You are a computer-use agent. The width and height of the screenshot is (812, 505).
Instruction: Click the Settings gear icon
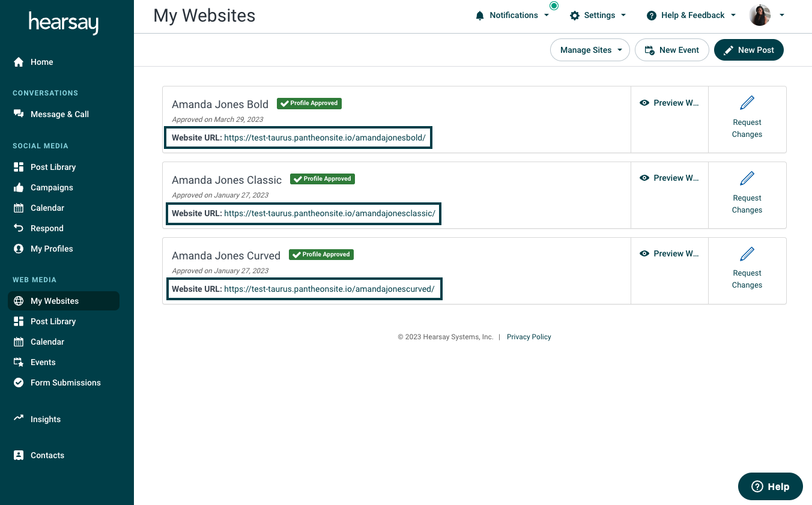pyautogui.click(x=575, y=16)
